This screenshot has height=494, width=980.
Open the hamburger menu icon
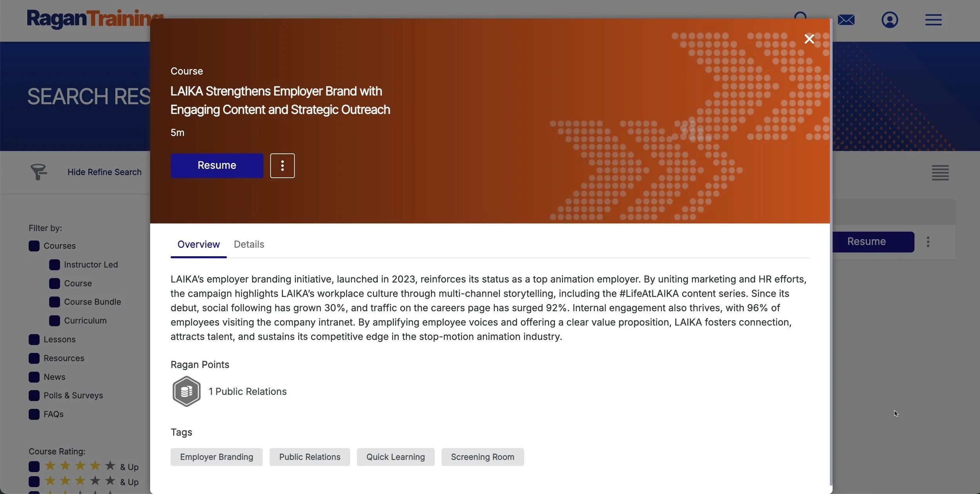click(933, 20)
